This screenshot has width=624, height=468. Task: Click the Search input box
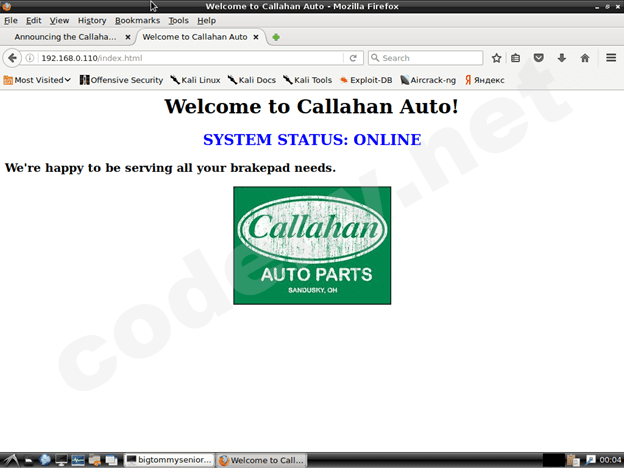pos(426,58)
